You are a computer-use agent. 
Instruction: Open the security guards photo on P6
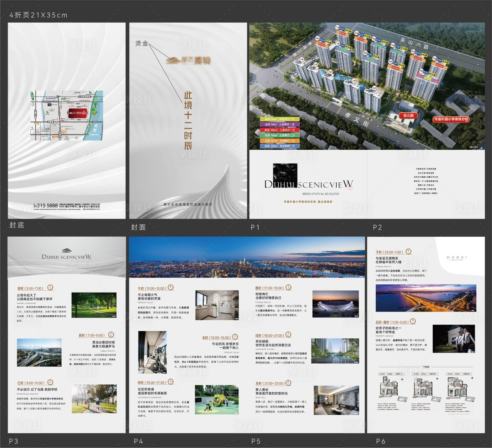454,339
